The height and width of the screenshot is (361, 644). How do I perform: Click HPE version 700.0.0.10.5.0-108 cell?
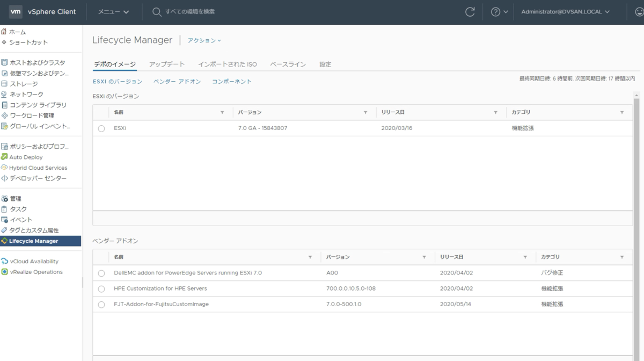pos(351,289)
